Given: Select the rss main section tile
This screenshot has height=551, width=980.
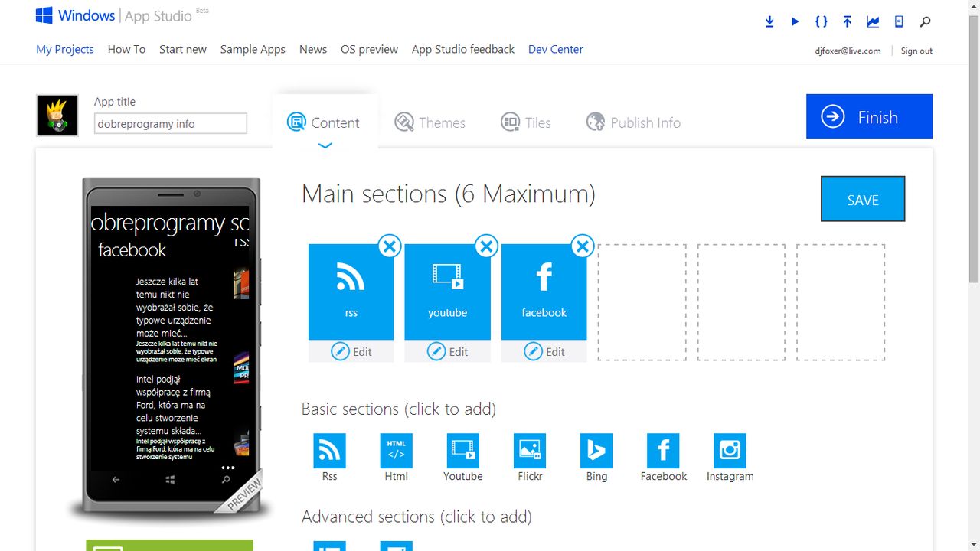Looking at the screenshot, I should point(351,292).
